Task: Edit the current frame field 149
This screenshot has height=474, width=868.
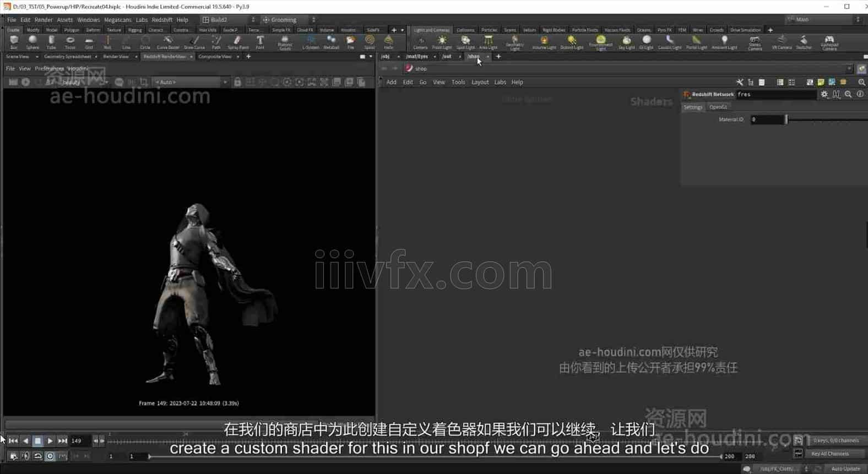Action: coord(80,440)
